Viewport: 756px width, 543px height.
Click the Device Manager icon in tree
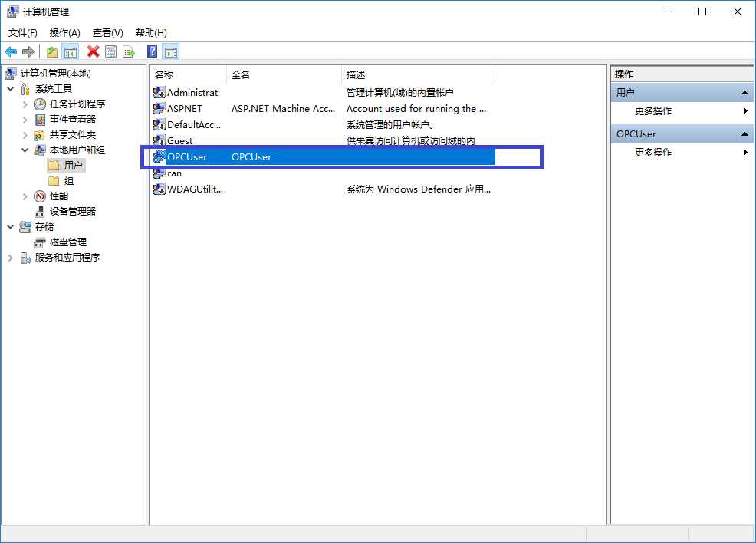40,211
